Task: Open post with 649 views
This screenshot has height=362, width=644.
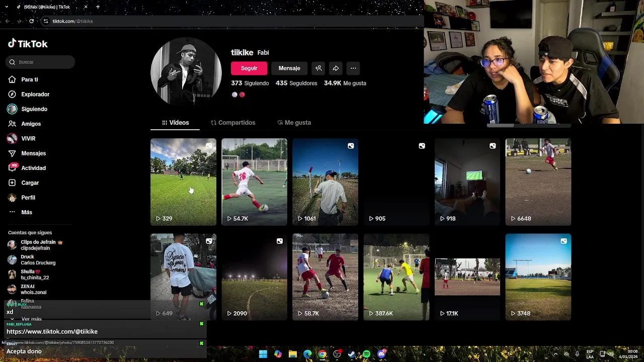Action: (x=183, y=277)
